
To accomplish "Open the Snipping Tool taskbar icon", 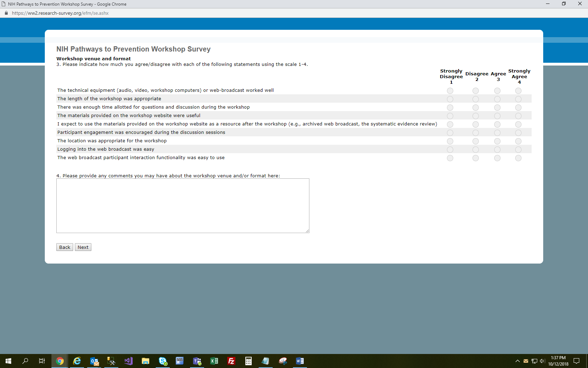I will point(283,361).
